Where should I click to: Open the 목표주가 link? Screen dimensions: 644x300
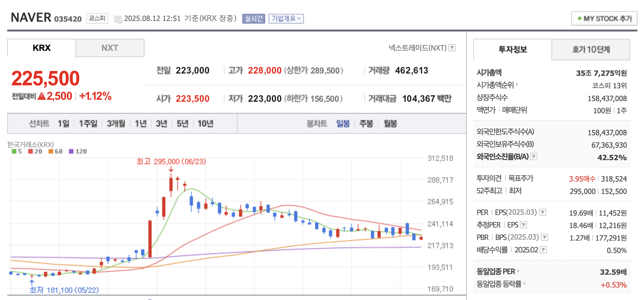coord(521,178)
